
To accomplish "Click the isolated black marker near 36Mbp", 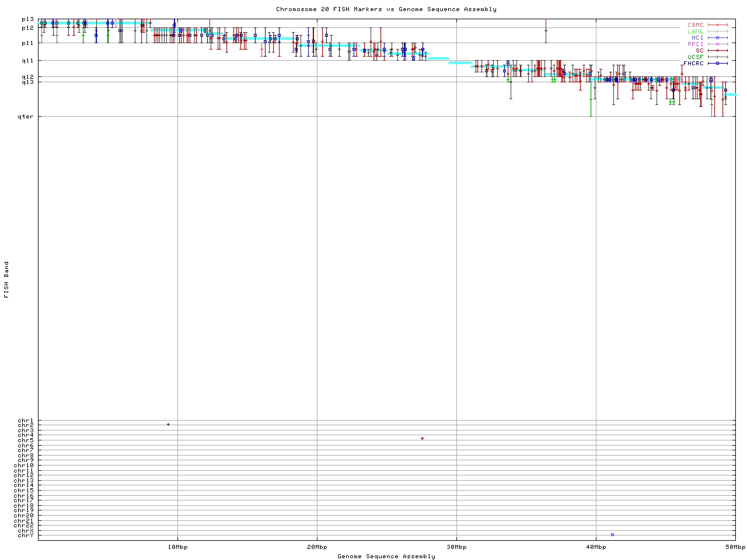I will (x=546, y=30).
